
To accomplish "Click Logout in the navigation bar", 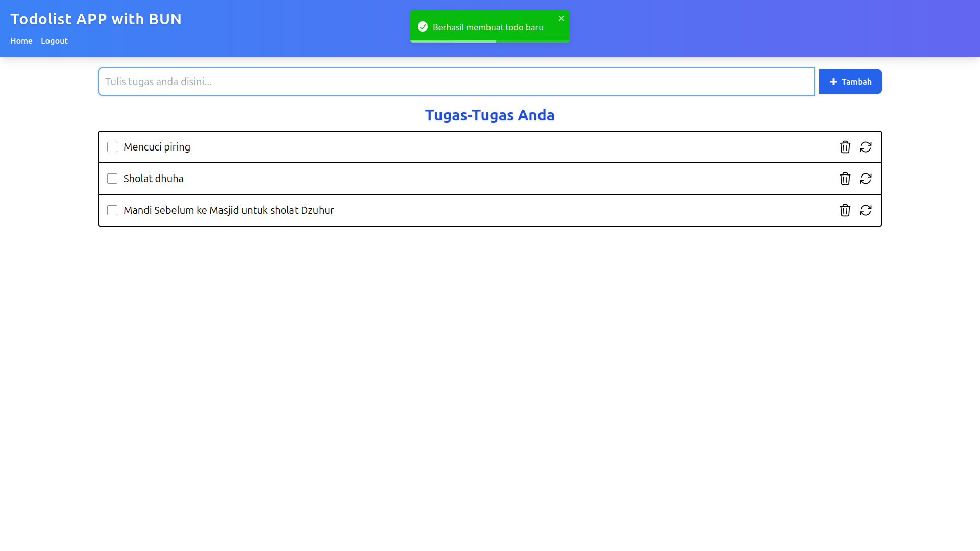I will coord(54,41).
